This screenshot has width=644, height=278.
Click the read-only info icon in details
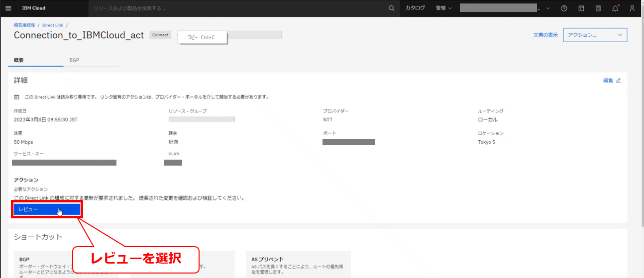[x=16, y=97]
